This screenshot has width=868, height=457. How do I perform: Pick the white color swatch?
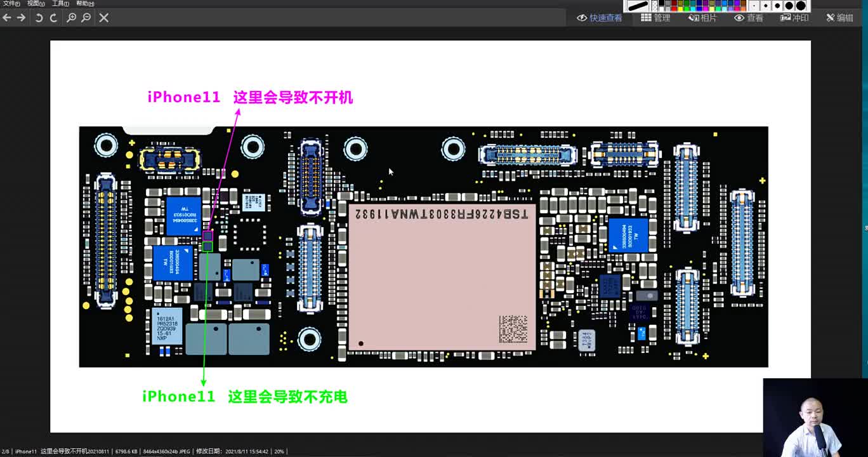(662, 9)
